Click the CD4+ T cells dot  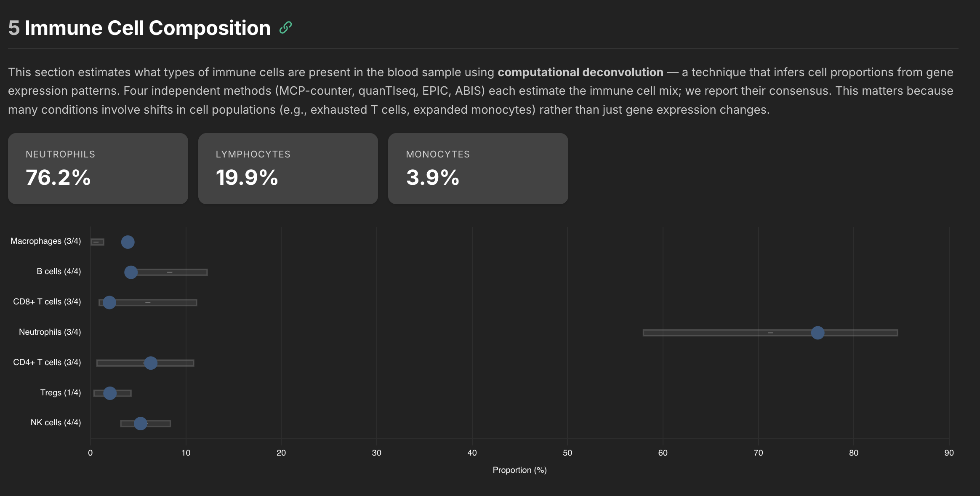[151, 363]
